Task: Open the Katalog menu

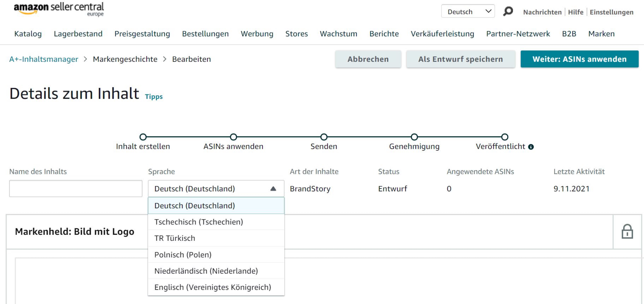Action: click(x=28, y=34)
